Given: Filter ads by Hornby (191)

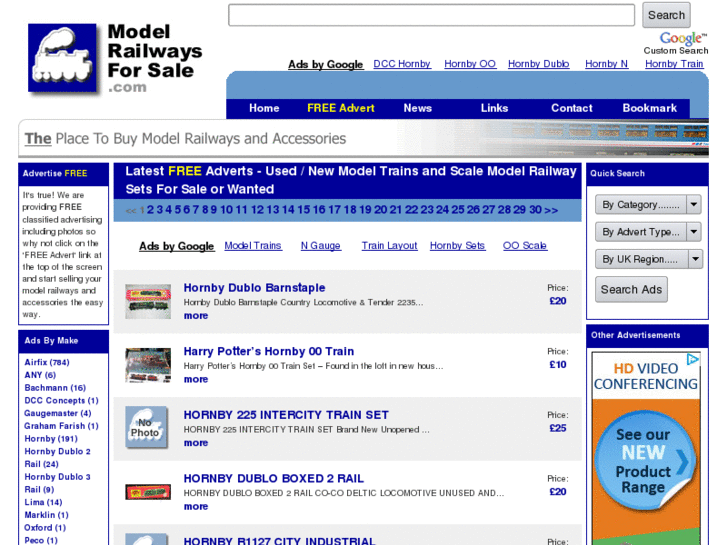Looking at the screenshot, I should click(x=51, y=439).
